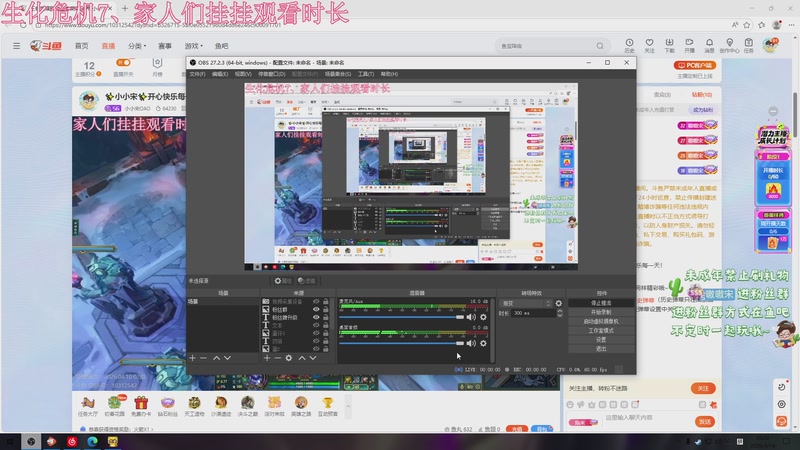The width and height of the screenshot is (800, 450).
Task: Click the user avatar in Douyu header
Action: click(x=770, y=45)
